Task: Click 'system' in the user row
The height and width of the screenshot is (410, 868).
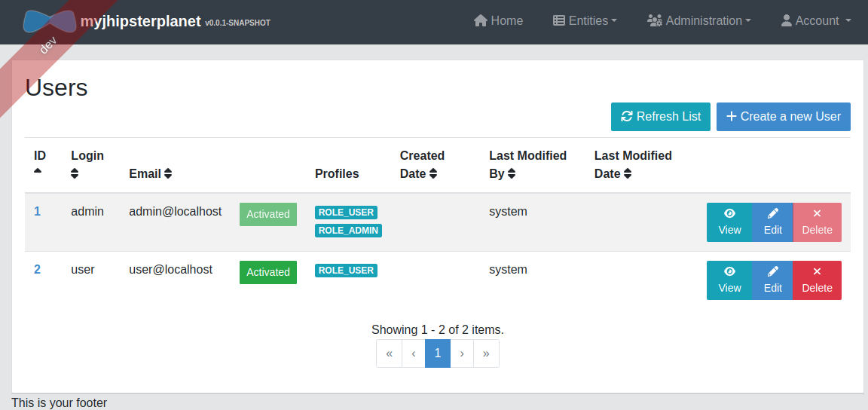Action: pos(508,269)
